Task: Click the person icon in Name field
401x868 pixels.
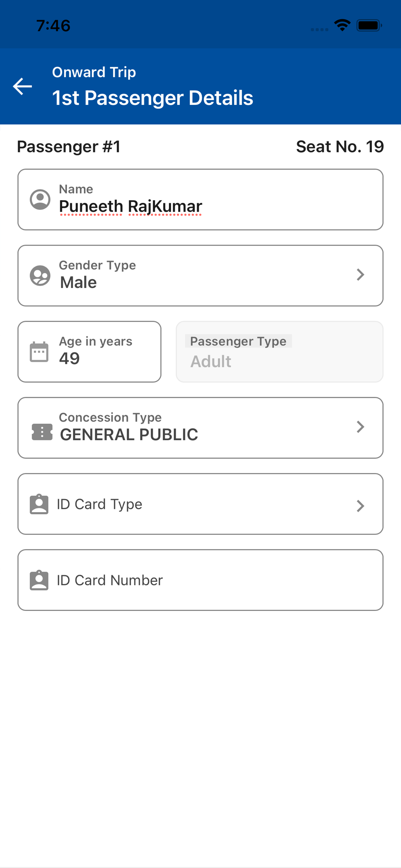Action: pos(40,200)
